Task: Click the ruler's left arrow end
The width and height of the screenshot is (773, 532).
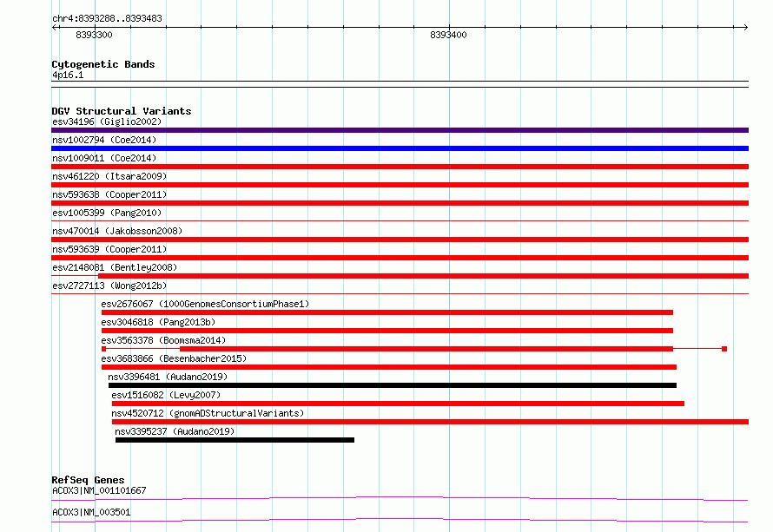Action: 54,28
